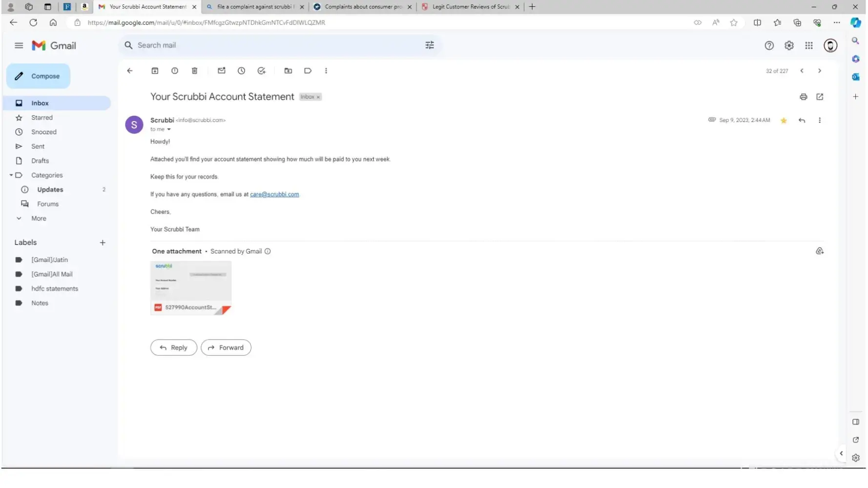Click the browser address bar URL
The width and height of the screenshot is (868, 488).
[x=207, y=22]
